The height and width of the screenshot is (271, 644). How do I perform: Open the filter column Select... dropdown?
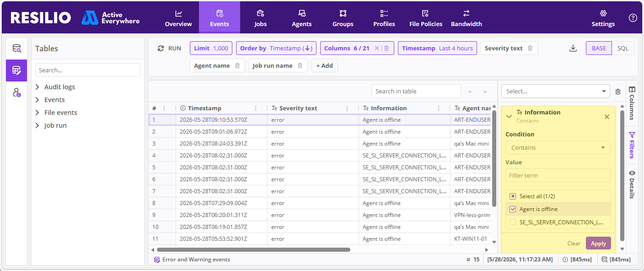click(556, 91)
